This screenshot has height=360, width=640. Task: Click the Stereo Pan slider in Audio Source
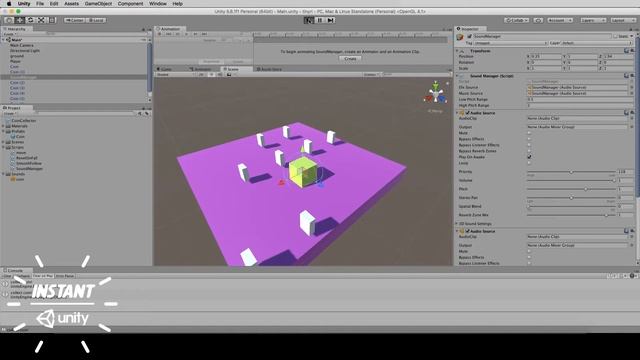click(571, 198)
